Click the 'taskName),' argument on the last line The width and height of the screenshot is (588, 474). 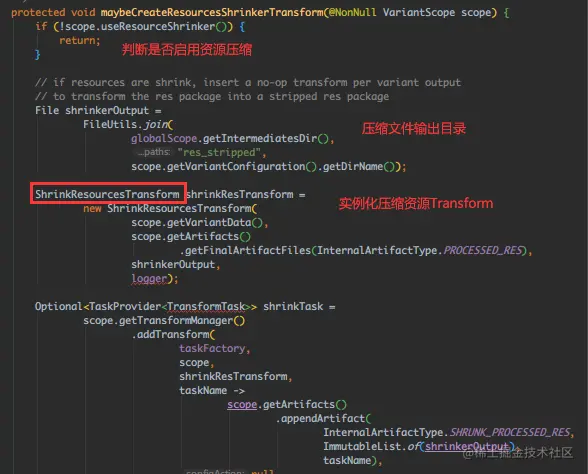pos(352,460)
